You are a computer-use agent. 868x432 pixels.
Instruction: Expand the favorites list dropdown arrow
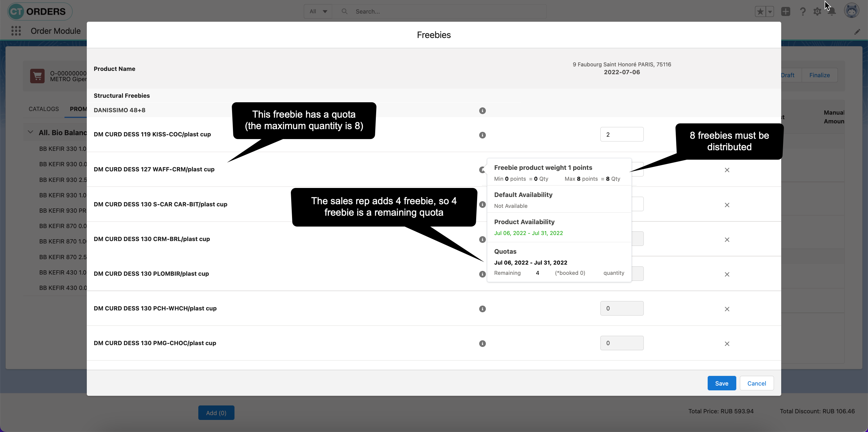pyautogui.click(x=770, y=11)
